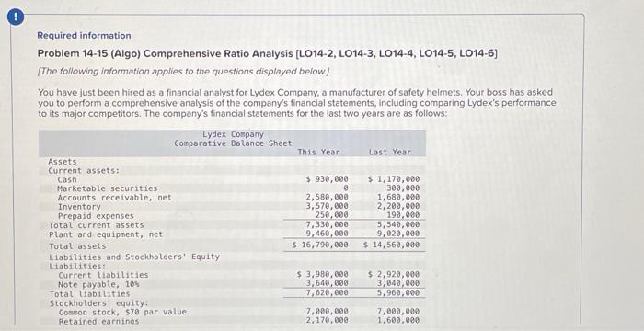The height and width of the screenshot is (331, 644).
Task: Click the Prepaid expenses row label
Action: coord(96,215)
